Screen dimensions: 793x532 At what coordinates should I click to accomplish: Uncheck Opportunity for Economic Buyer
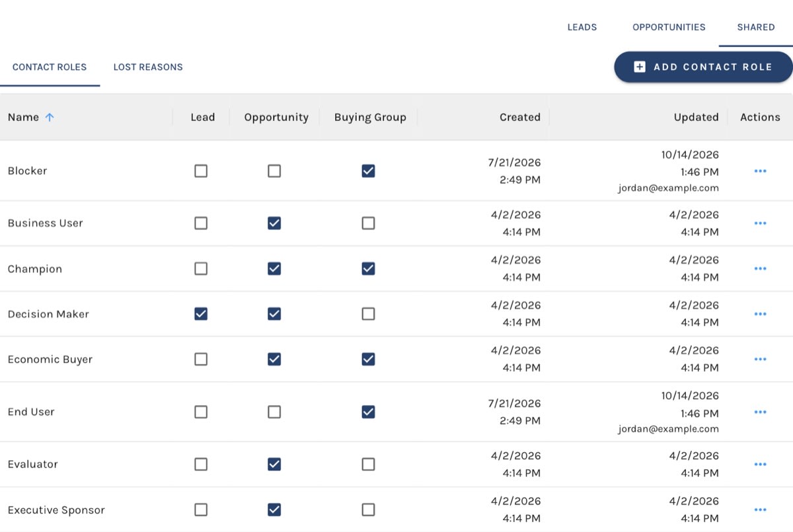(x=274, y=360)
